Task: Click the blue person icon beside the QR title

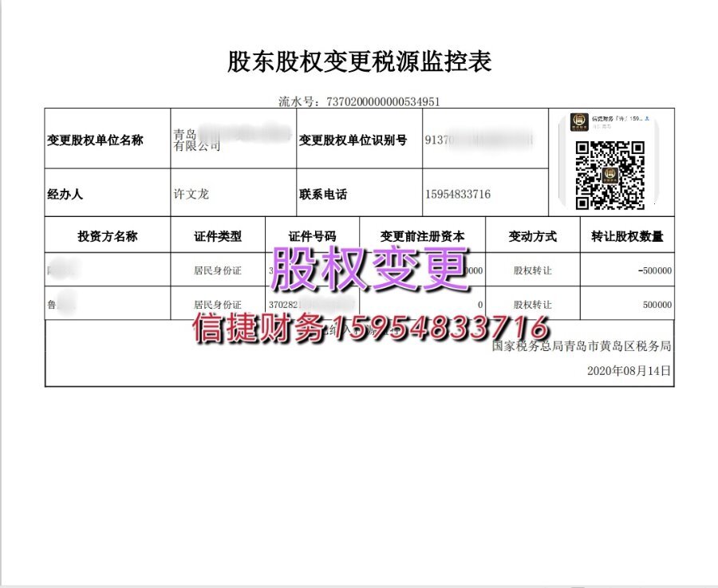Action: (x=647, y=118)
